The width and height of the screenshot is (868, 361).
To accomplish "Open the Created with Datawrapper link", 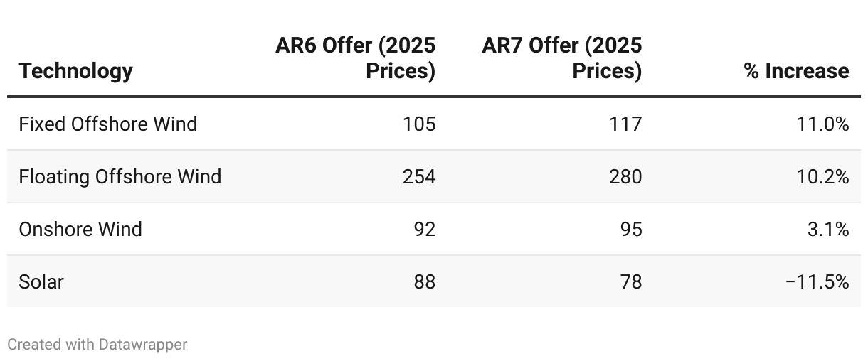I will click(97, 345).
